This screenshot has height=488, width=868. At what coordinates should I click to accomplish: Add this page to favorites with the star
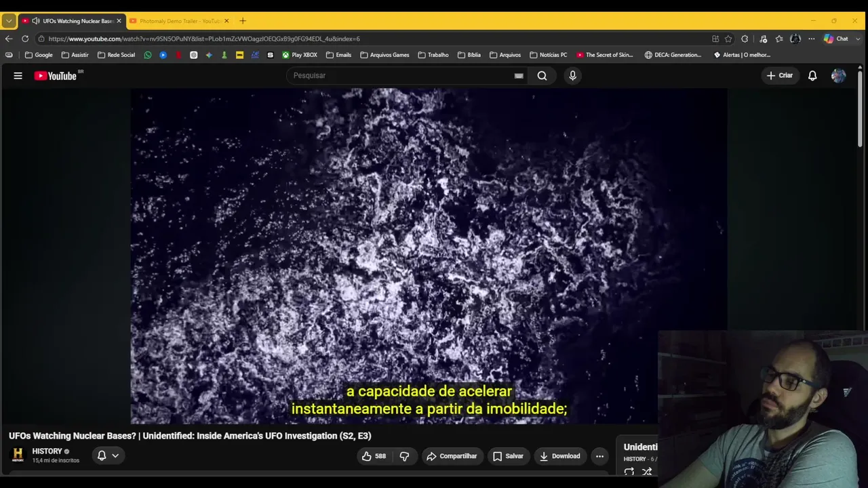(728, 39)
